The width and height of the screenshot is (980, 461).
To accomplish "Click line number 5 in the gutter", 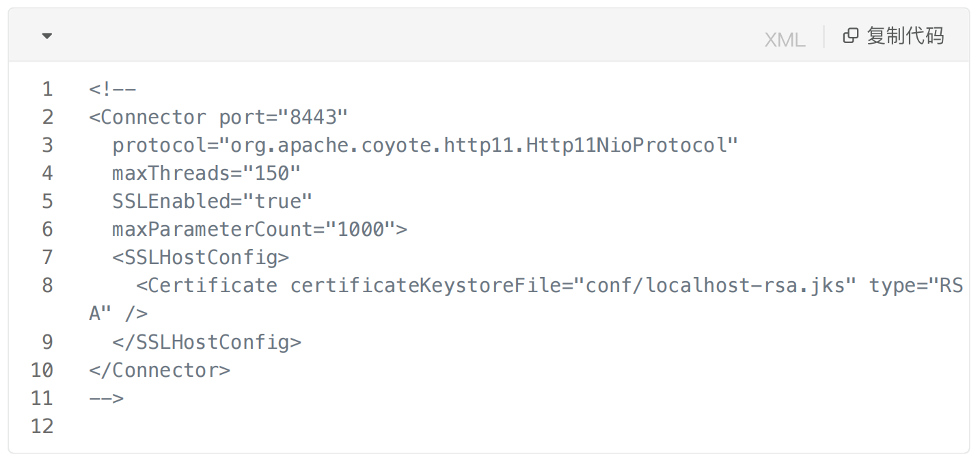I will coord(47,201).
